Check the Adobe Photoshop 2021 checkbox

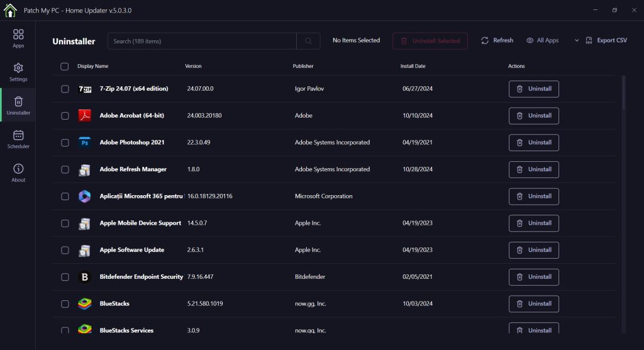pos(65,143)
